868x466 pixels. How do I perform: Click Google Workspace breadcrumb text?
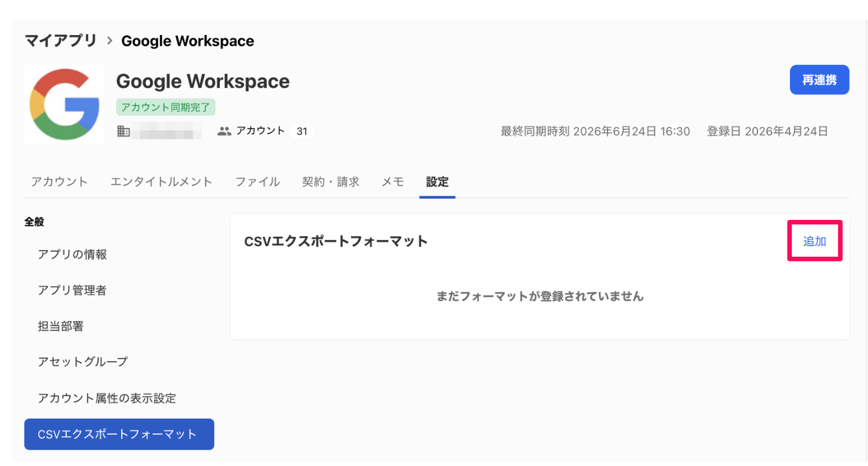[x=187, y=41]
